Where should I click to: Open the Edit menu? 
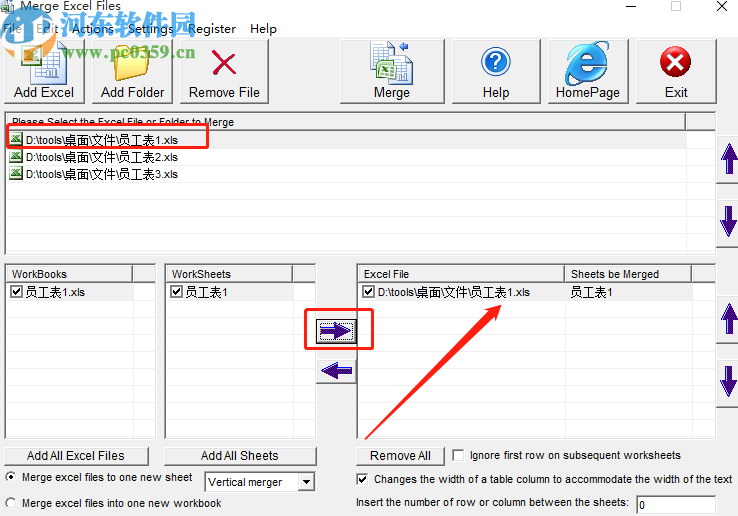click(47, 29)
